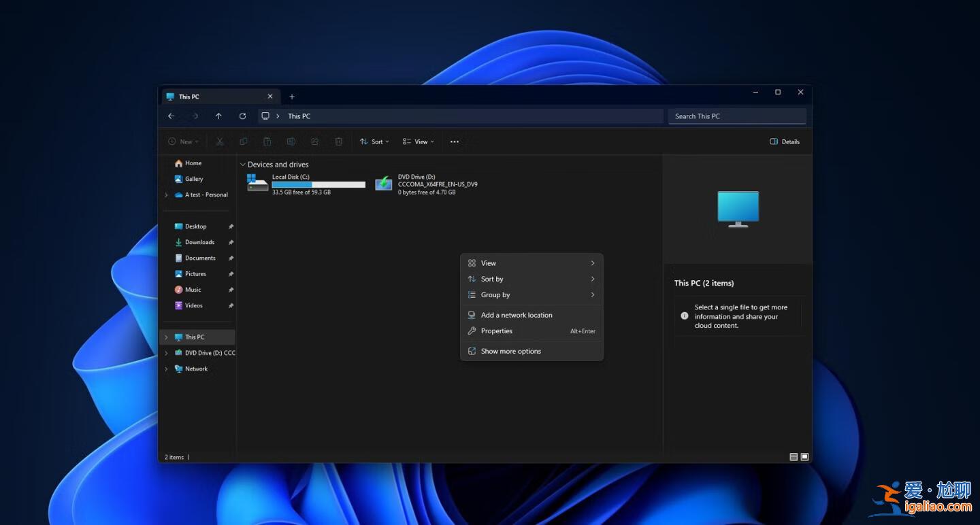980x525 pixels.
Task: Click the Share icon in the toolbar
Action: click(x=314, y=141)
